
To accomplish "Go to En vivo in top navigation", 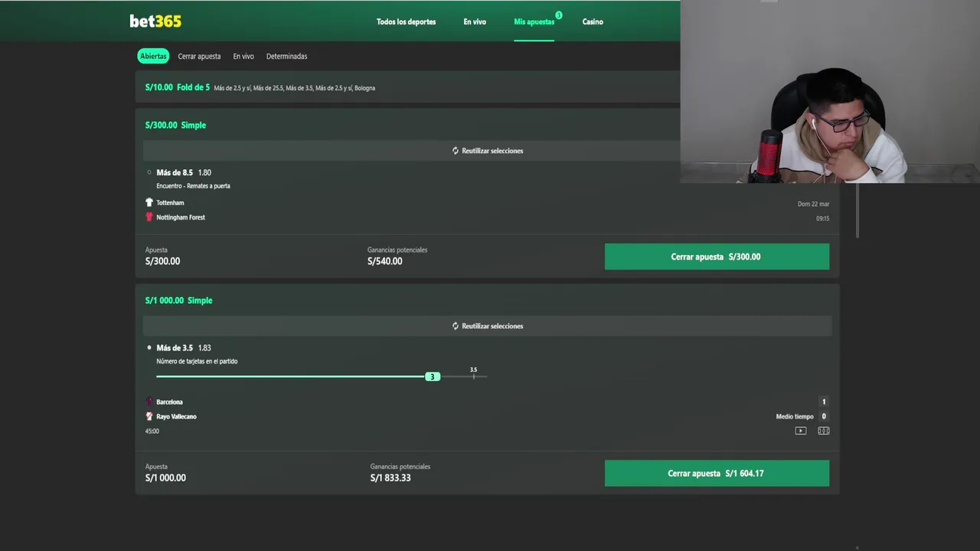I will 475,21.
